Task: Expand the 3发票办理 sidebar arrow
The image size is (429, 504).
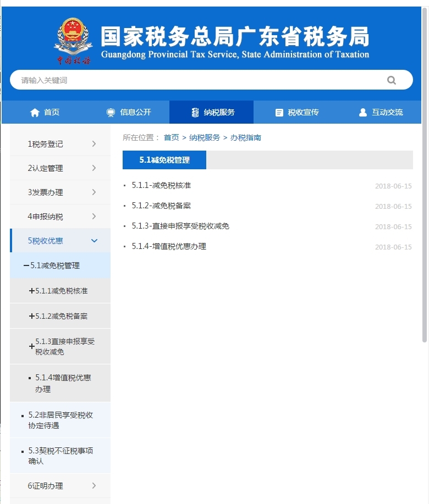Action: tap(94, 192)
